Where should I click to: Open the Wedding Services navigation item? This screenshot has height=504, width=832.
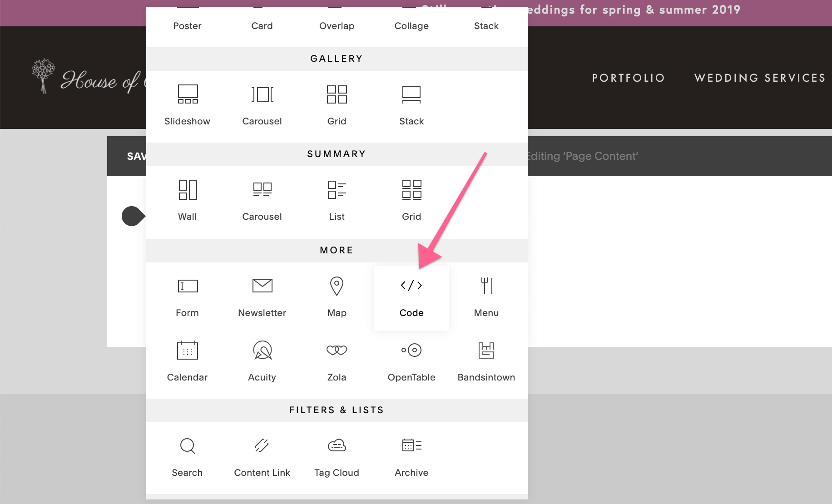click(759, 78)
